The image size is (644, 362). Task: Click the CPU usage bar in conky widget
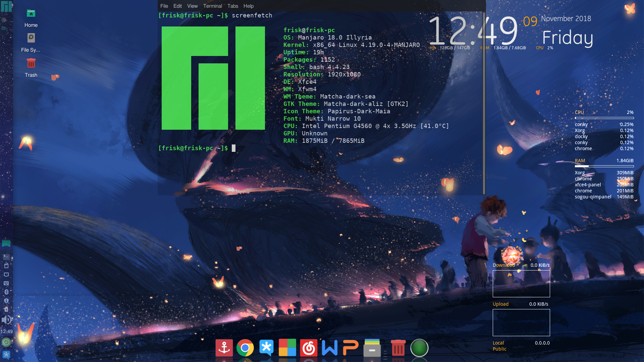(604, 118)
